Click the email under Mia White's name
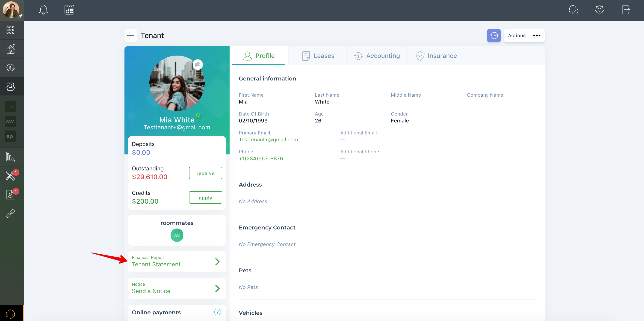Viewport: 644px width, 321px height. point(177,128)
